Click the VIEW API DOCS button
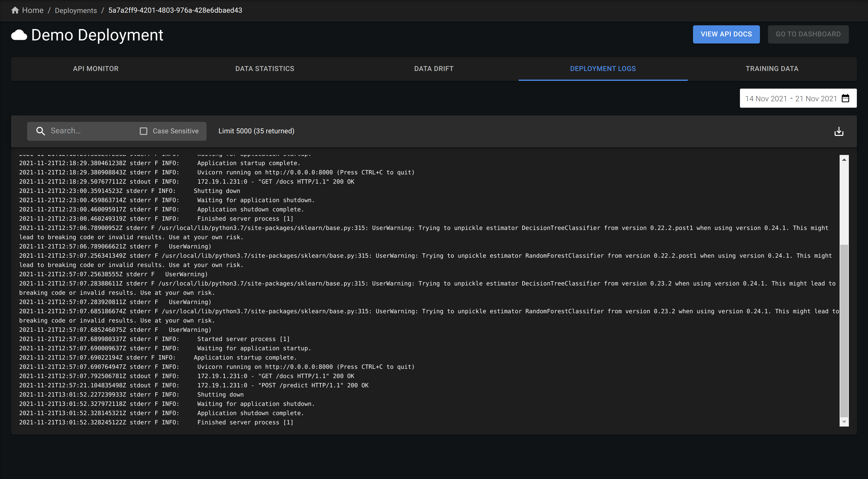This screenshot has height=479, width=868. [x=726, y=34]
